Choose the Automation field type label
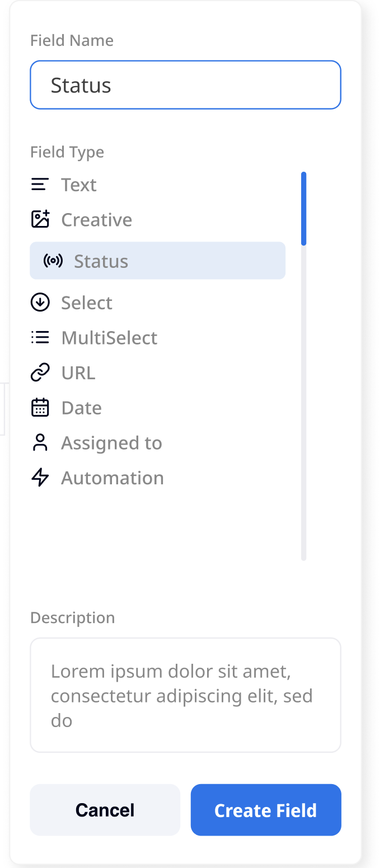The width and height of the screenshot is (384, 868). click(x=113, y=478)
